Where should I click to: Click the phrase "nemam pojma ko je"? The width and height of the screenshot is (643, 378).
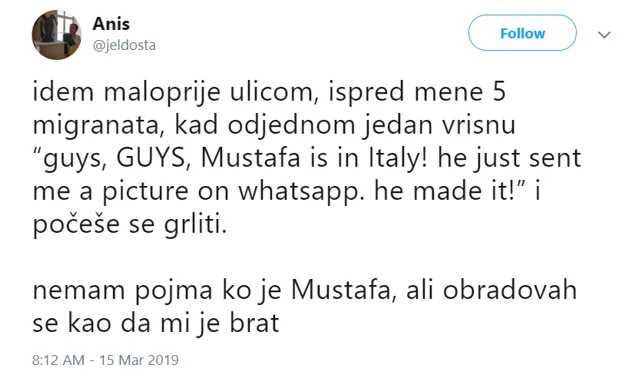coord(157,291)
